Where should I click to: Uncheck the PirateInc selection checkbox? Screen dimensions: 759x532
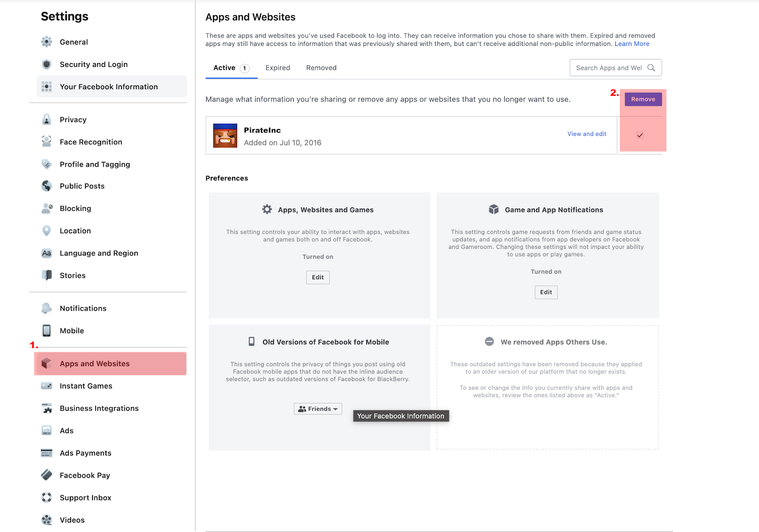[x=640, y=135]
